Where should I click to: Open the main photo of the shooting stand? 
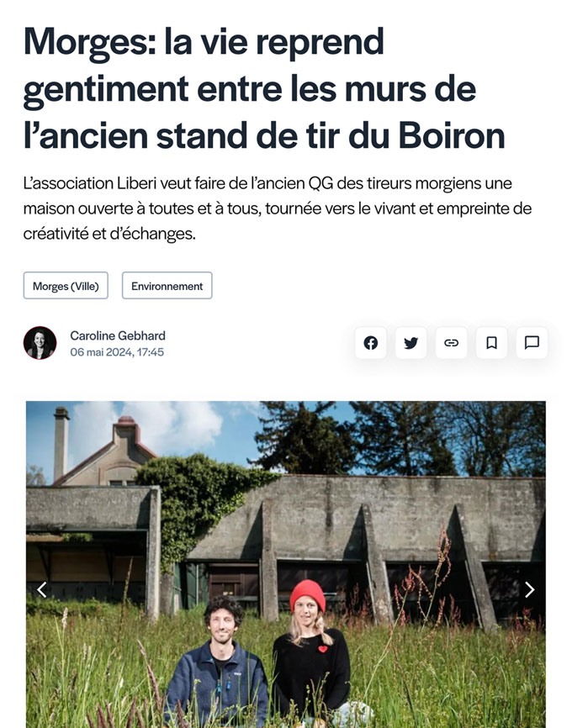[x=286, y=565]
